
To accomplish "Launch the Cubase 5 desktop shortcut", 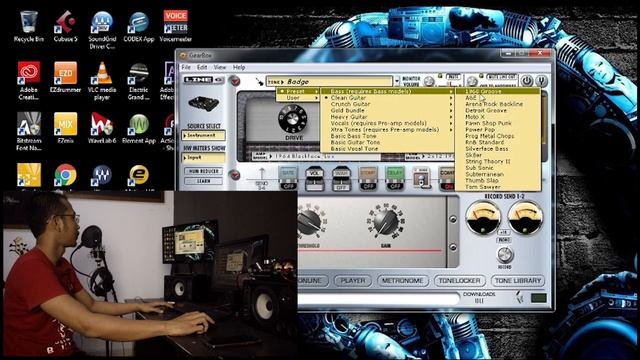I will click(65, 26).
